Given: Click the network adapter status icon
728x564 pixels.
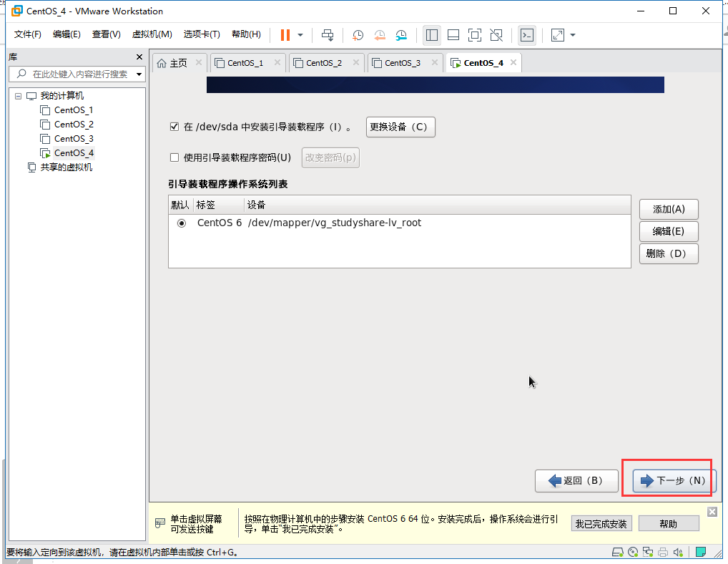Looking at the screenshot, I should click(648, 552).
